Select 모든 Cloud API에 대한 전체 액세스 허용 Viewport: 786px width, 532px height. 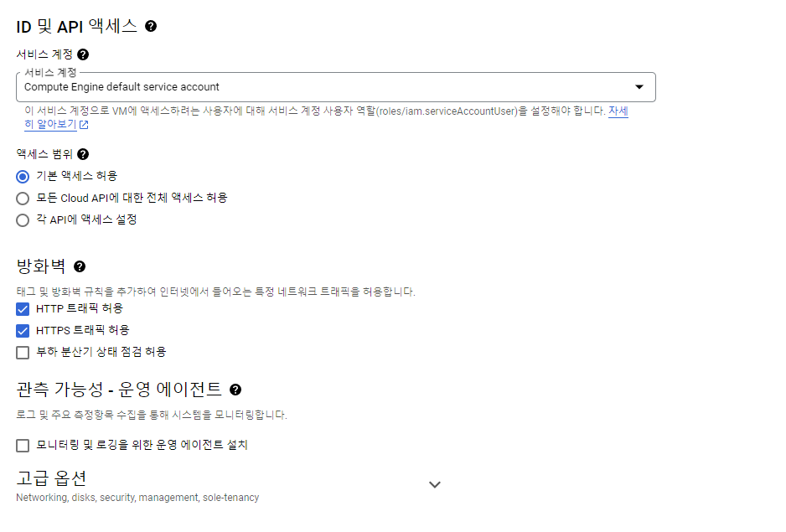coord(23,199)
